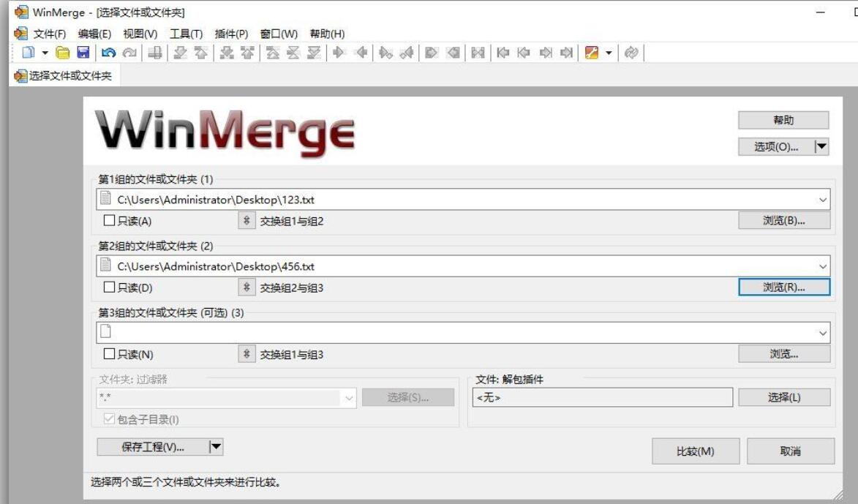Click the Auto Merge toolbar icon
The image size is (858, 504).
tap(478, 53)
